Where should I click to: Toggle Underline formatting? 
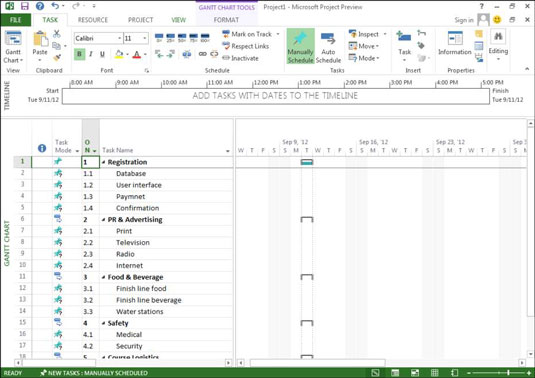[x=102, y=54]
